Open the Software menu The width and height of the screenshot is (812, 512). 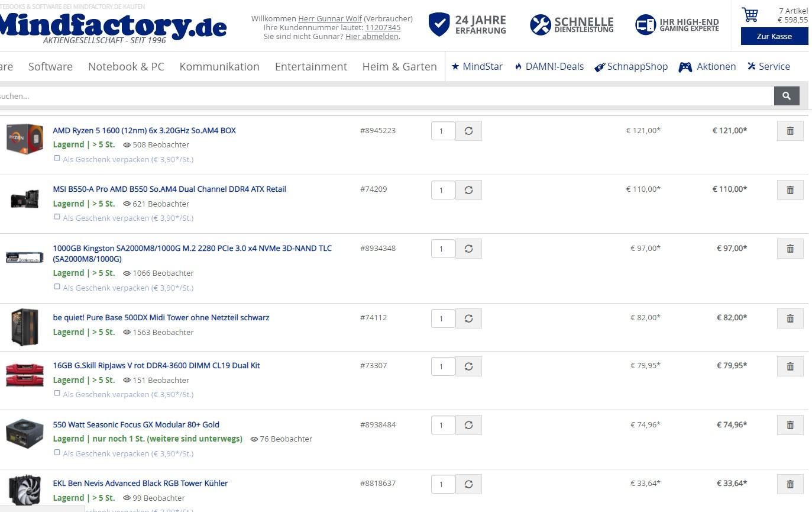(x=50, y=66)
